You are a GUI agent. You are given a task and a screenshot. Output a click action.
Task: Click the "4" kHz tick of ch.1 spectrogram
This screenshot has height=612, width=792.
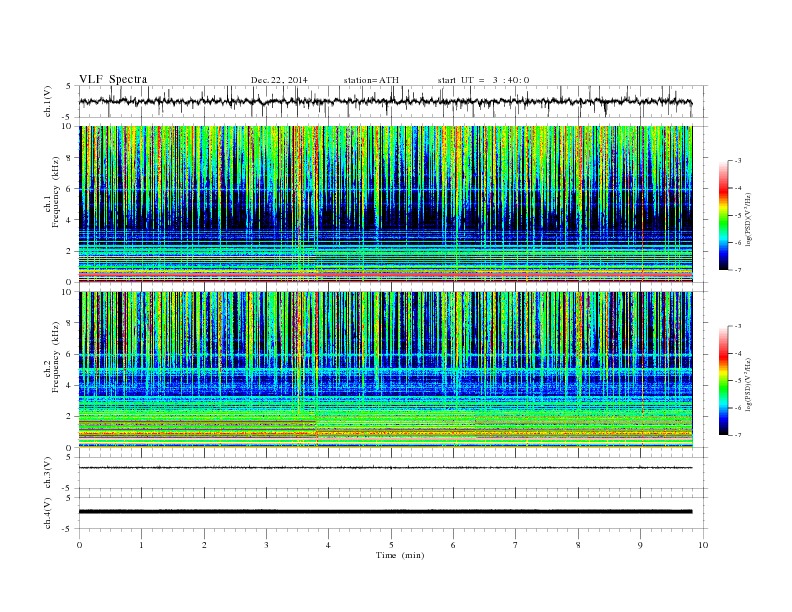tap(70, 220)
